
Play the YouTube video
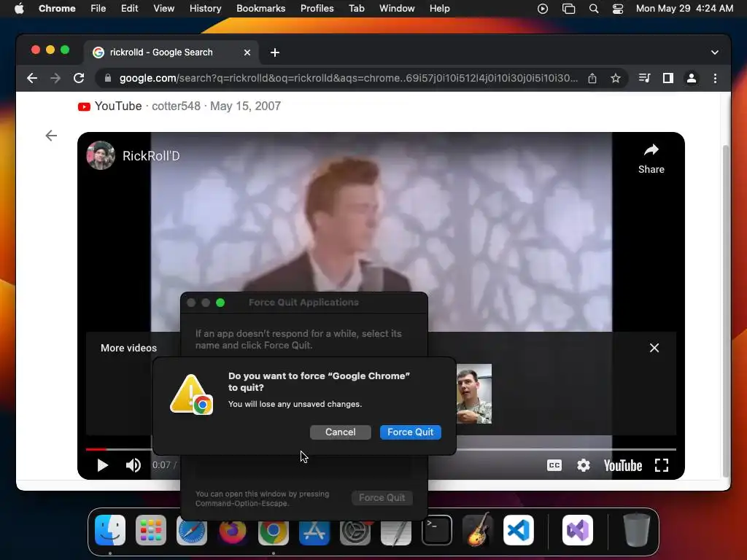click(102, 465)
